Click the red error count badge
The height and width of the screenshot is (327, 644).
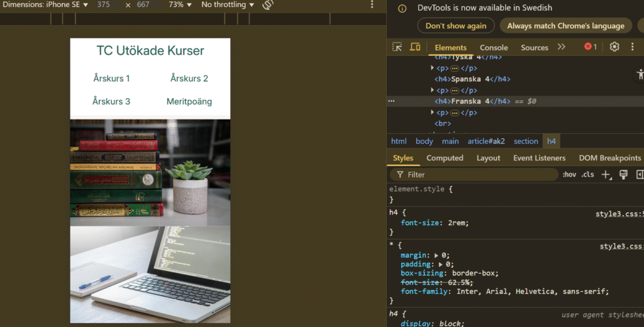coord(591,47)
